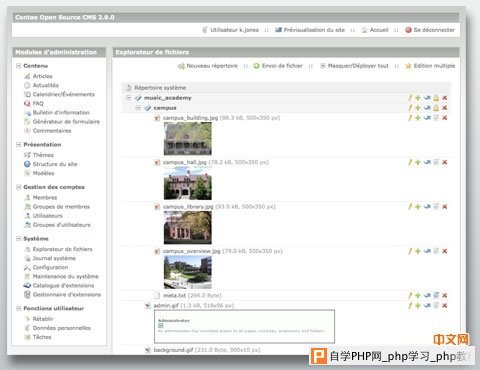Delete the campus folder with red X
This screenshot has width=480, height=370.
click(445, 108)
